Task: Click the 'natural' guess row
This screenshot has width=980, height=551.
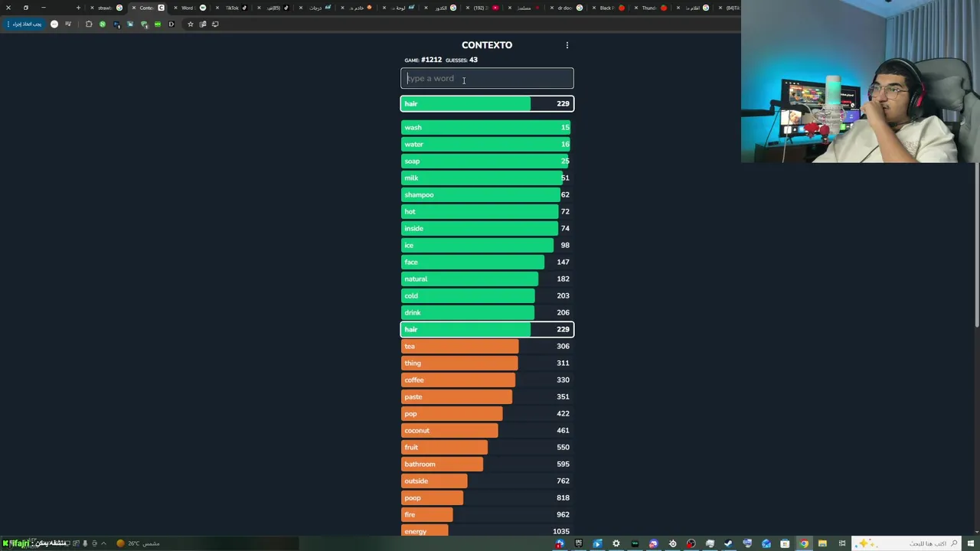Action: pyautogui.click(x=487, y=279)
